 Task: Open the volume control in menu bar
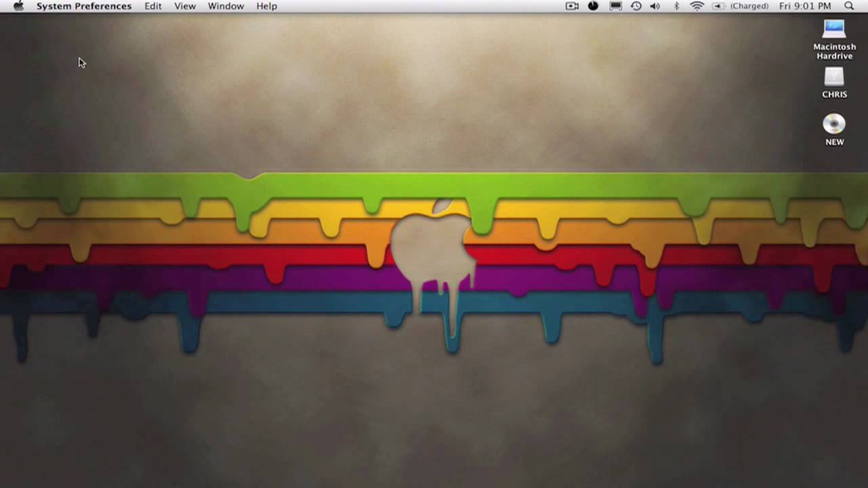(x=655, y=6)
